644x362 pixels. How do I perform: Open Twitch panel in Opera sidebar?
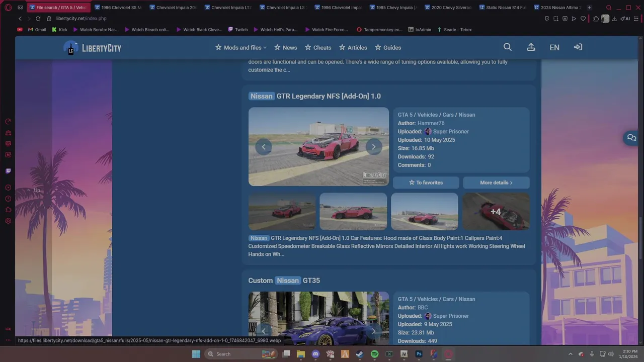8,171
